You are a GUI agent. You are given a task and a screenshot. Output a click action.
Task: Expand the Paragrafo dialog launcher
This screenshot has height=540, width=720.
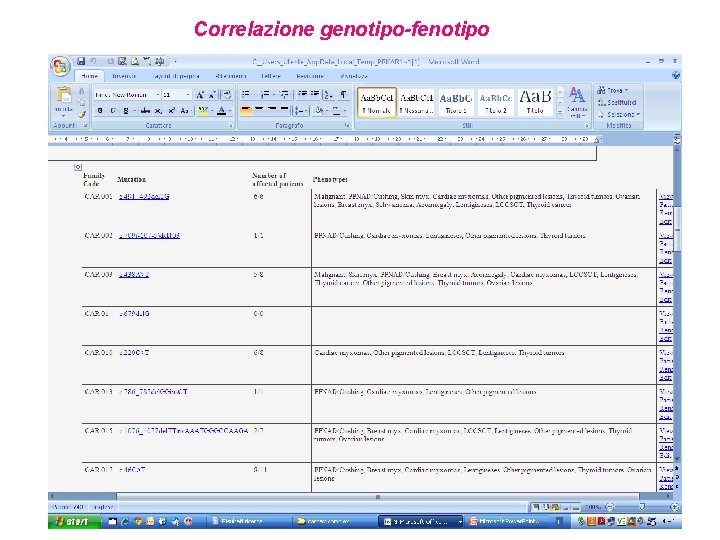point(347,125)
